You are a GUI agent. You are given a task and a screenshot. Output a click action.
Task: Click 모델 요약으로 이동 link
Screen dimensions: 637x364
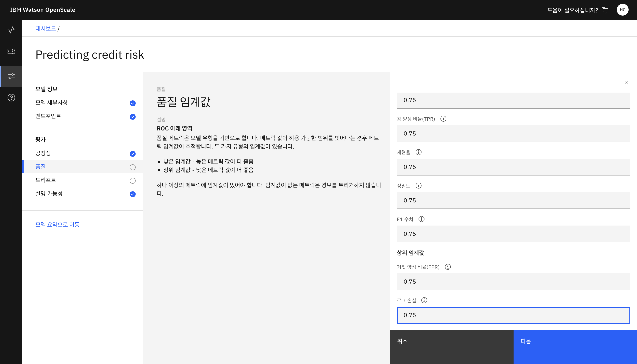coord(57,225)
